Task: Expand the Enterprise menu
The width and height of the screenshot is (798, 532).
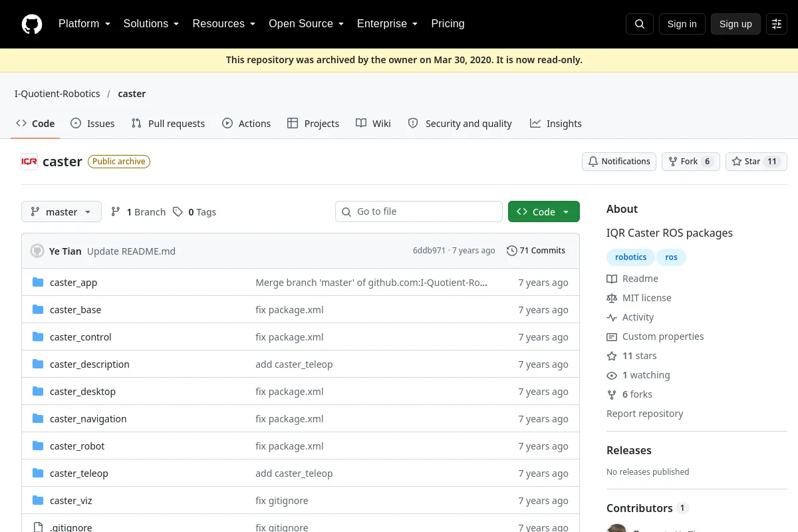Action: click(387, 24)
